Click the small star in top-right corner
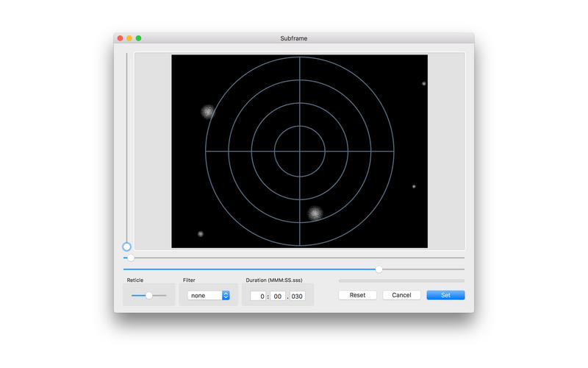The image size is (588, 368). (x=424, y=84)
